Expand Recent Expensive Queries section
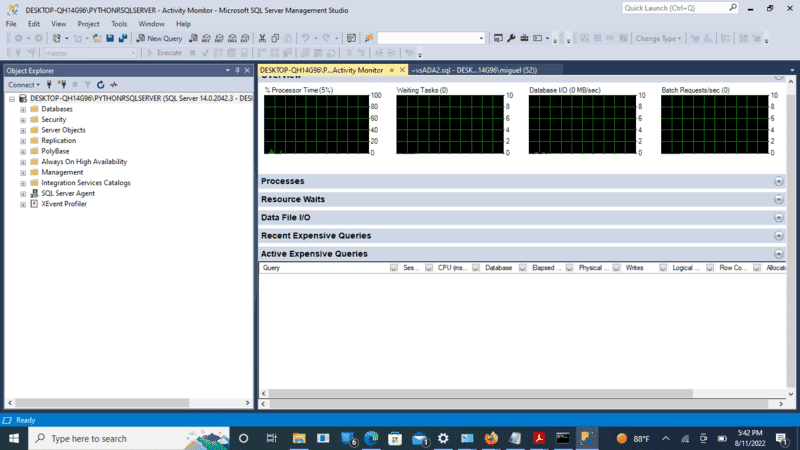Image resolution: width=800 pixels, height=450 pixels. [x=778, y=236]
